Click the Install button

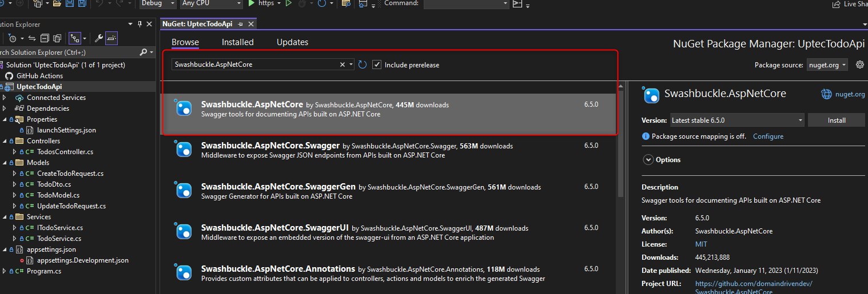click(x=836, y=120)
